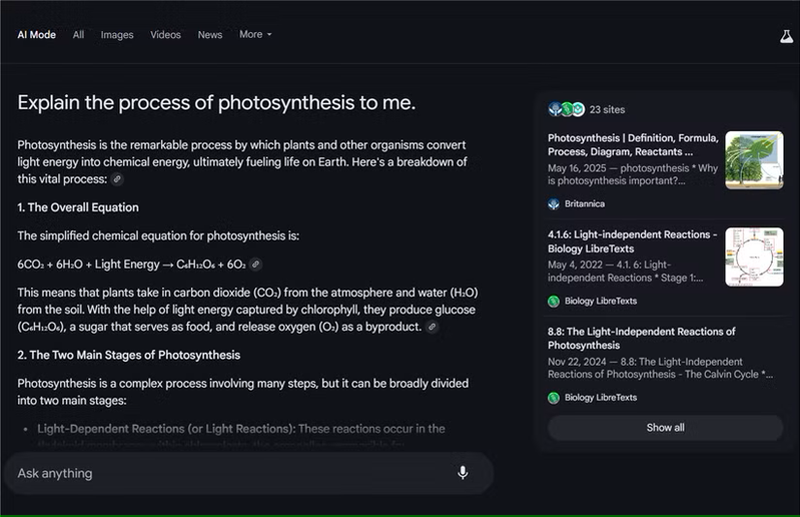The height and width of the screenshot is (517, 800).
Task: Click the source site icons beside '23 sites'
Action: 566,109
